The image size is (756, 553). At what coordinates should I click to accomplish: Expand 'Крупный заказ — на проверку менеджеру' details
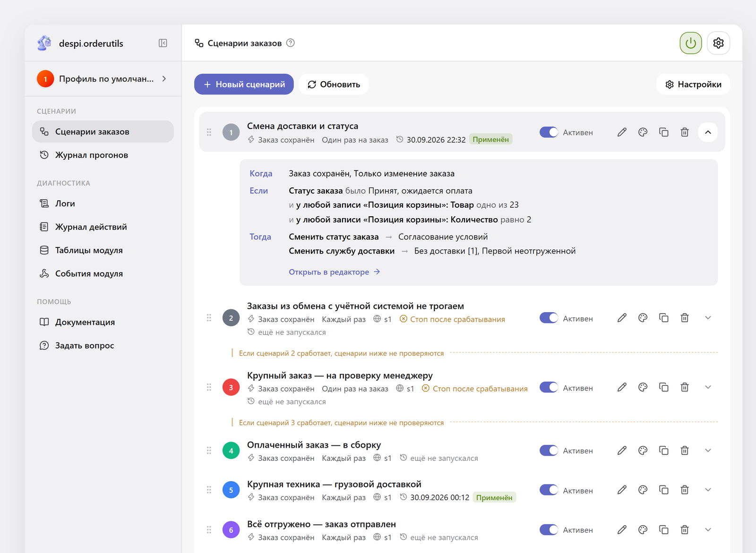(x=708, y=387)
